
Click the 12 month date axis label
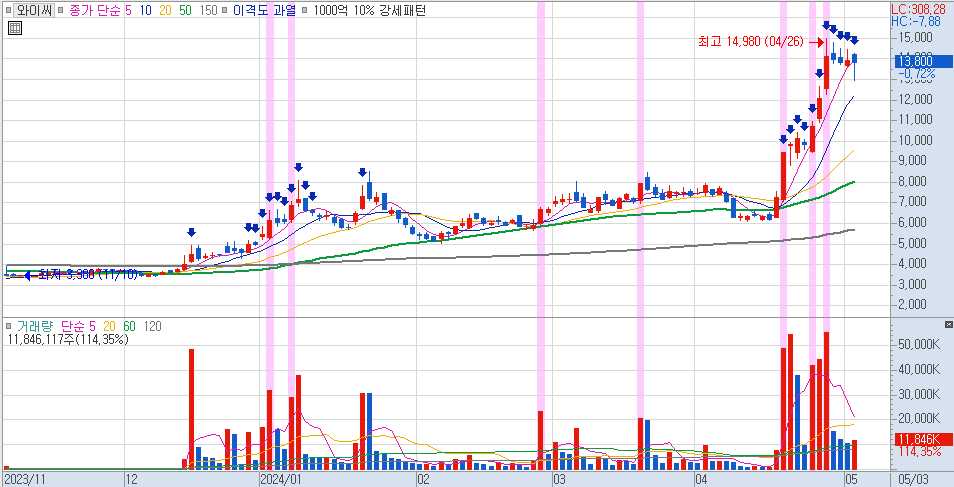[x=133, y=478]
